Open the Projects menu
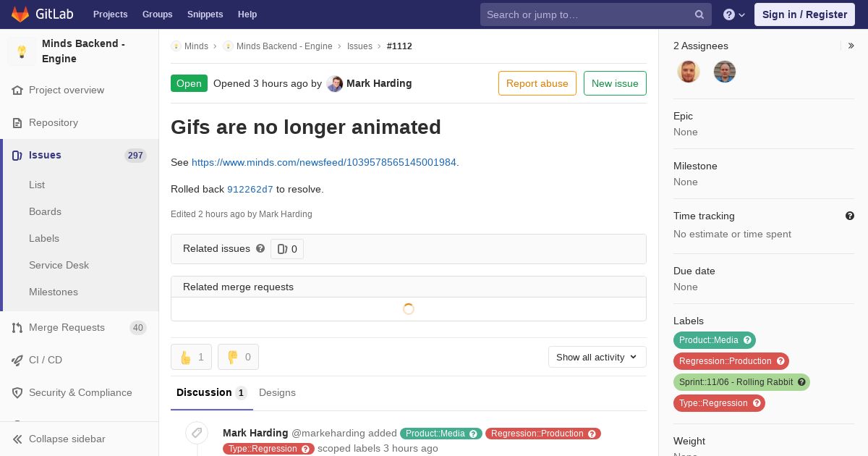 click(110, 14)
